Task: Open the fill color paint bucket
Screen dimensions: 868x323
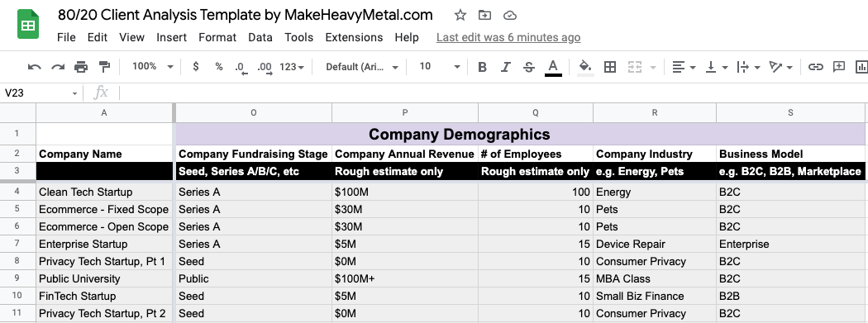Action: (x=585, y=67)
